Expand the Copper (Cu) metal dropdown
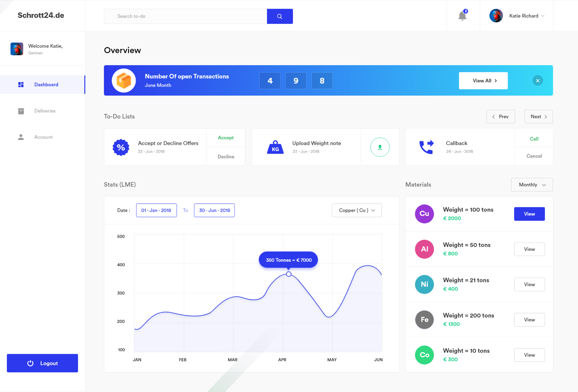Screen dimensions: 578x392 click(x=356, y=210)
